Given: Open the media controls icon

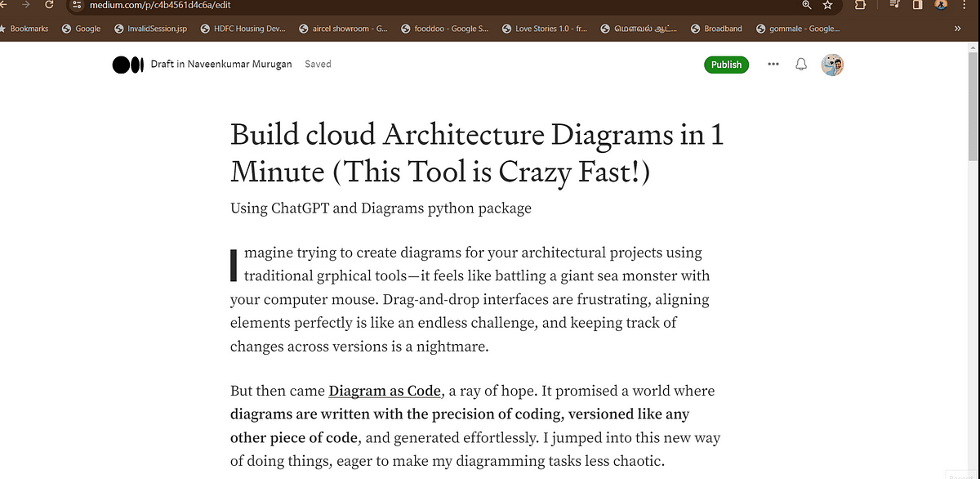Looking at the screenshot, I should pos(895,5).
